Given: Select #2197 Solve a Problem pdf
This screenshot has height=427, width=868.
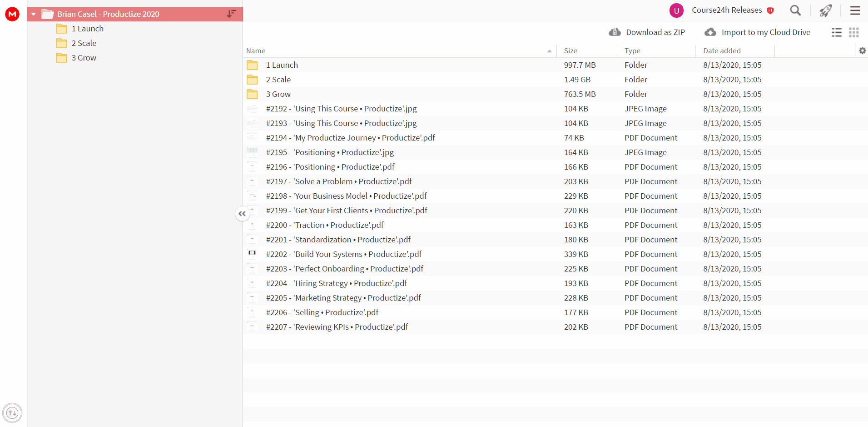Looking at the screenshot, I should 339,181.
